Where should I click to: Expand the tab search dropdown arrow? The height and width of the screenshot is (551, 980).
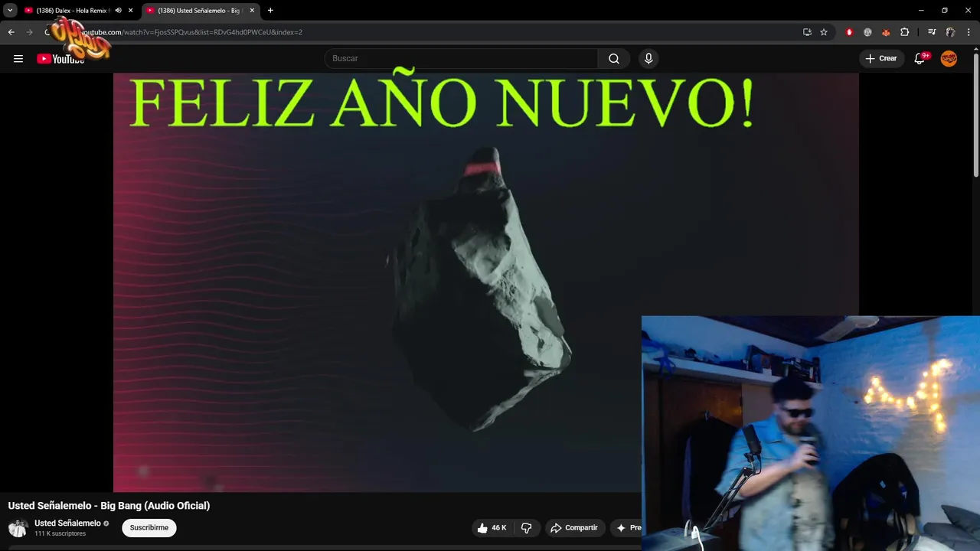pos(10,11)
